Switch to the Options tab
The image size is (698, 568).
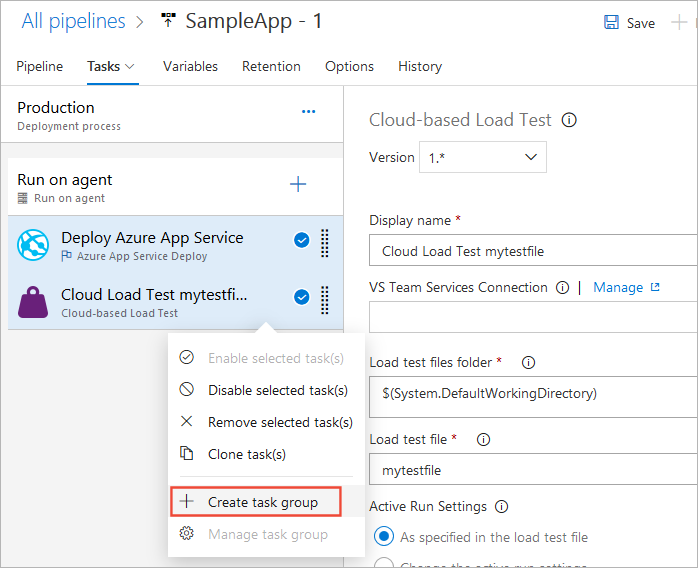(349, 66)
